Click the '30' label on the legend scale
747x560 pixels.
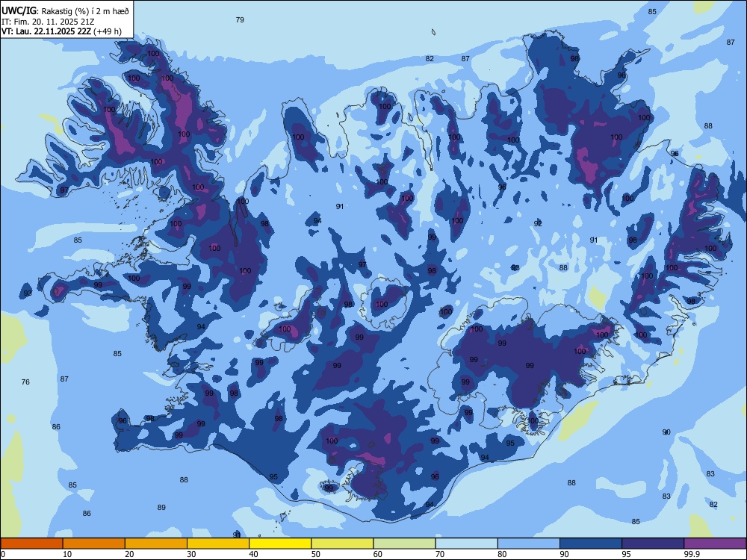pyautogui.click(x=191, y=554)
